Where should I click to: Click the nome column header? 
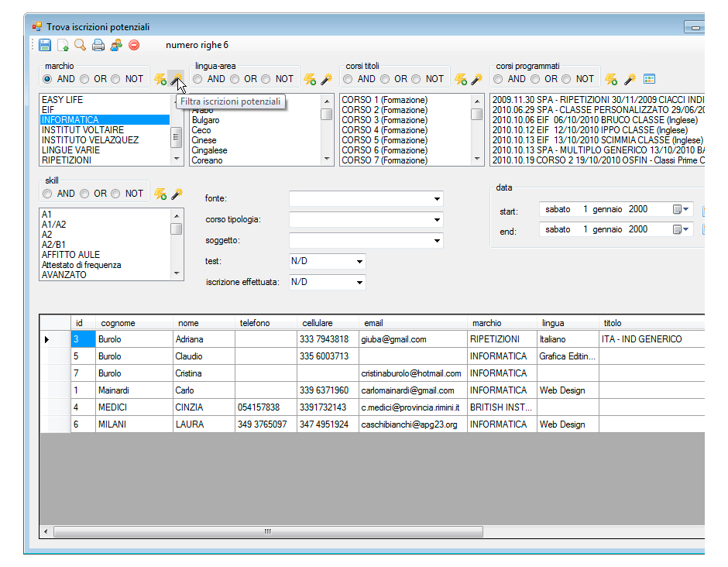[x=204, y=323]
